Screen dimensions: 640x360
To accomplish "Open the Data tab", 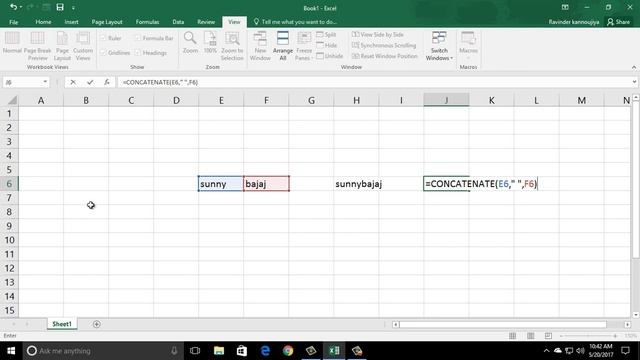I will click(x=178, y=22).
